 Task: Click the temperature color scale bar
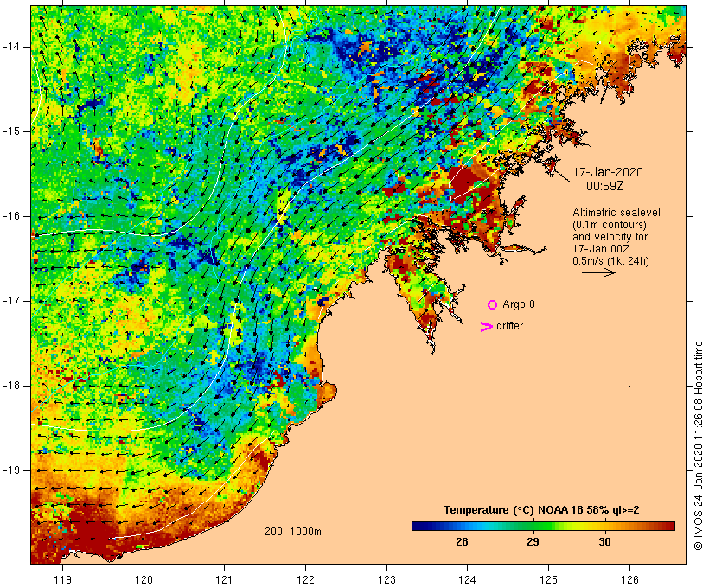click(x=543, y=526)
